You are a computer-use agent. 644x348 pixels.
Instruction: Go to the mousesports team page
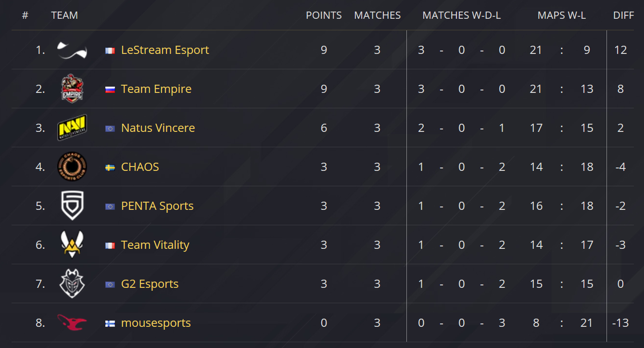pyautogui.click(x=156, y=323)
